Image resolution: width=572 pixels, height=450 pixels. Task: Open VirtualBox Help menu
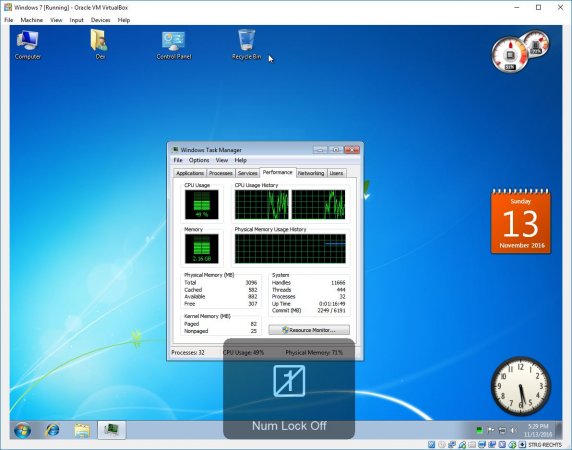point(124,20)
